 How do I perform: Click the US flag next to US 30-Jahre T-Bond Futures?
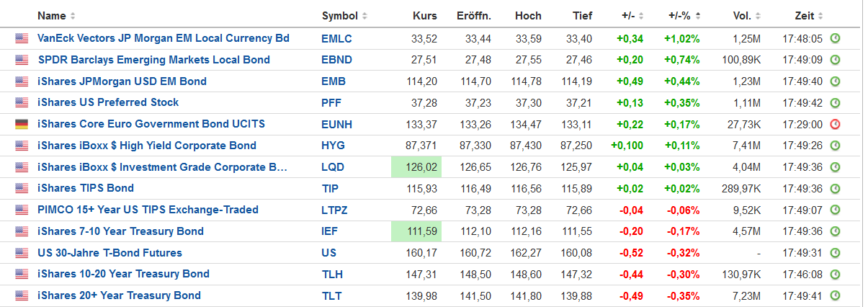point(22,253)
